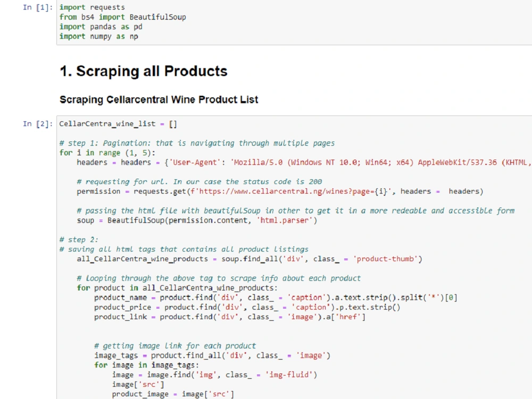Click the 'image = image.find' line
This screenshot has width=532, height=399.
[x=215, y=375]
